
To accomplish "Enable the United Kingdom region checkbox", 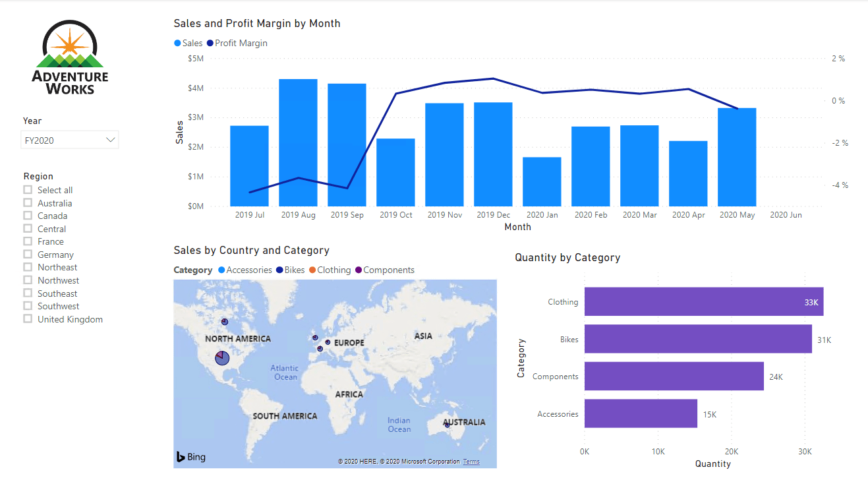I will (x=28, y=319).
